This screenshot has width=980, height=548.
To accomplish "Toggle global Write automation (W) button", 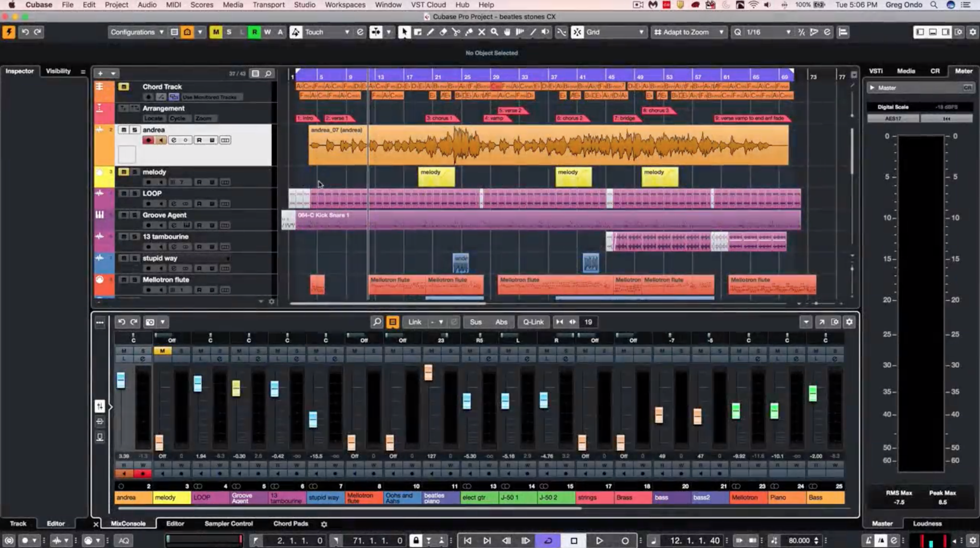I will coord(267,32).
